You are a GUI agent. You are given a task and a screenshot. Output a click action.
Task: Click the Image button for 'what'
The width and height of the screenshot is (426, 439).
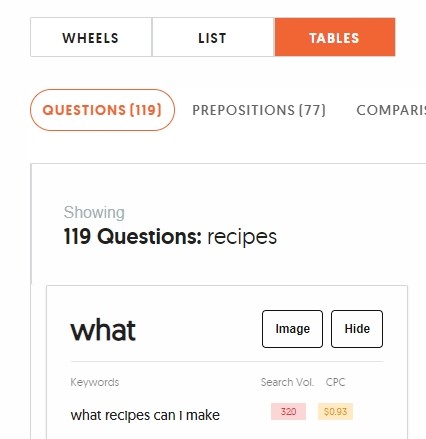[x=292, y=329]
